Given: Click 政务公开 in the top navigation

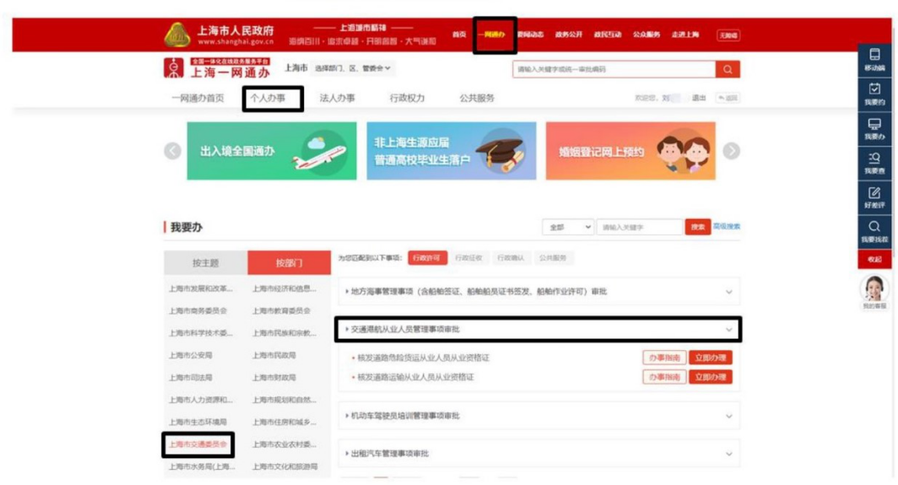Looking at the screenshot, I should [568, 34].
